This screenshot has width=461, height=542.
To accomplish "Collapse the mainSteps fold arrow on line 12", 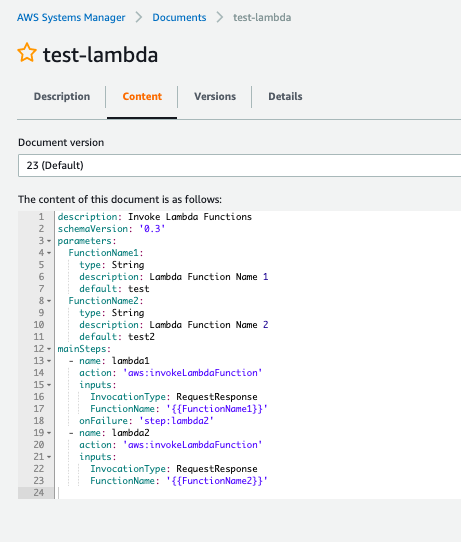I will (x=49, y=349).
